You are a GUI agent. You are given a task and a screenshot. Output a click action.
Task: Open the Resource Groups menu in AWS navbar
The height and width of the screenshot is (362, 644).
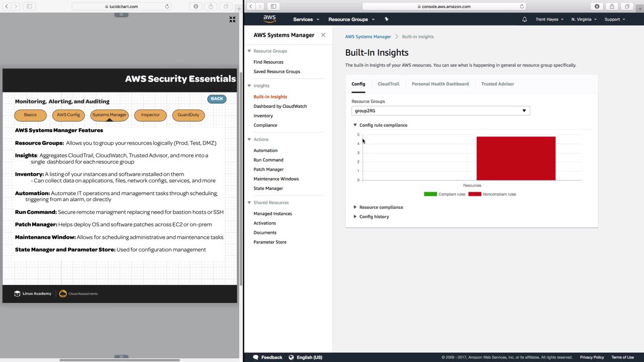[351, 19]
